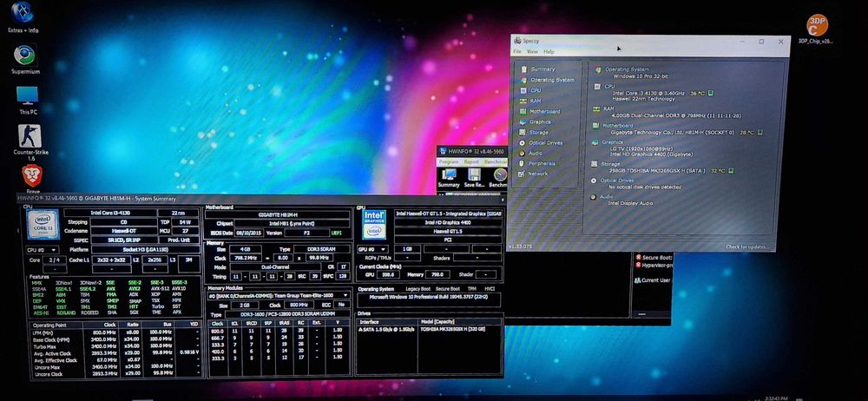Viewport: 868px width, 401px height.
Task: Open the GPU #0 selector dropdown
Action: (x=372, y=249)
